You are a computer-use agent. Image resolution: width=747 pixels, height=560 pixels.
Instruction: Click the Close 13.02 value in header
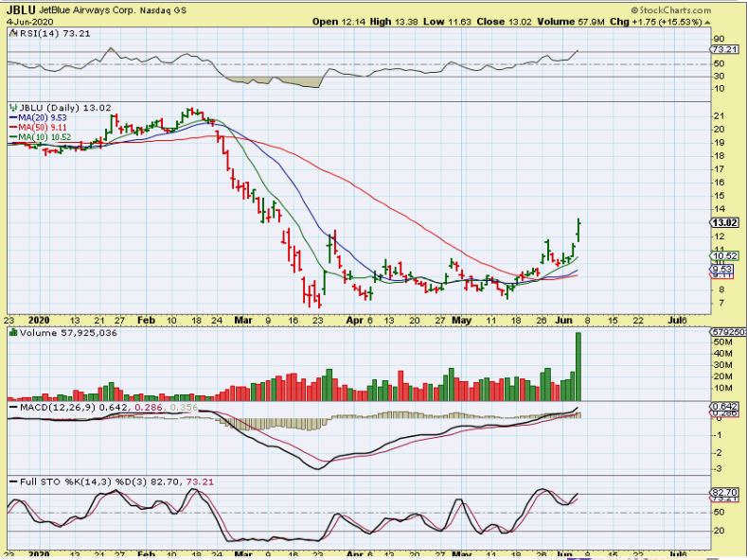(x=505, y=22)
